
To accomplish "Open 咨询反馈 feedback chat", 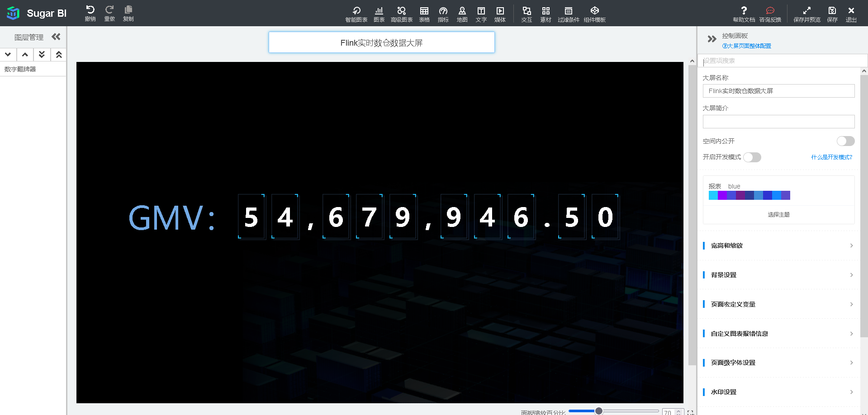I will 770,14.
